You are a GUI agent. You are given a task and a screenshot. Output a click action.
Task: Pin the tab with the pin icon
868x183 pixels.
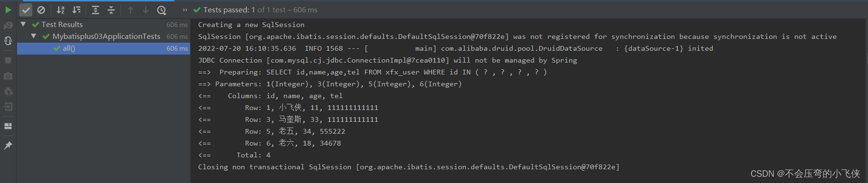pos(8,146)
